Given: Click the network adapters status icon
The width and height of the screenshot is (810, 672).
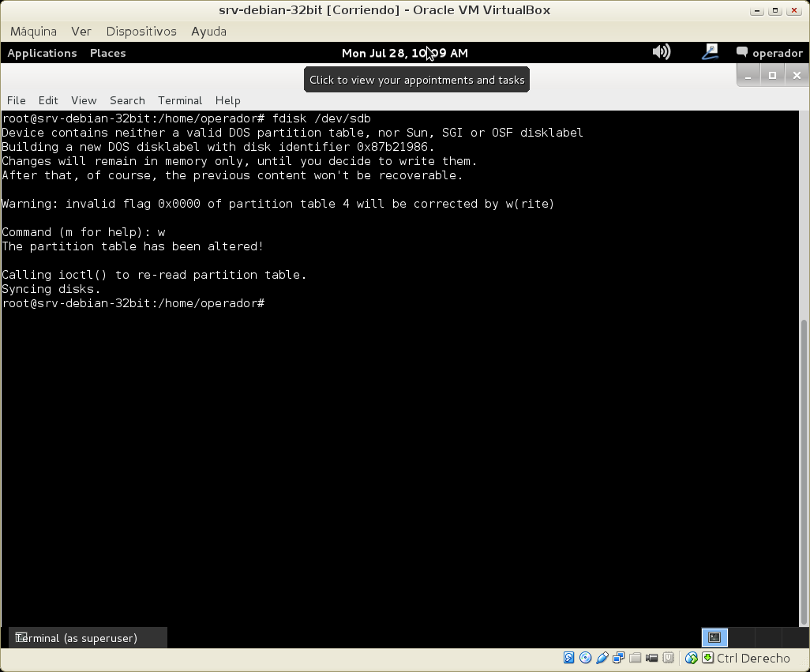Looking at the screenshot, I should click(619, 658).
